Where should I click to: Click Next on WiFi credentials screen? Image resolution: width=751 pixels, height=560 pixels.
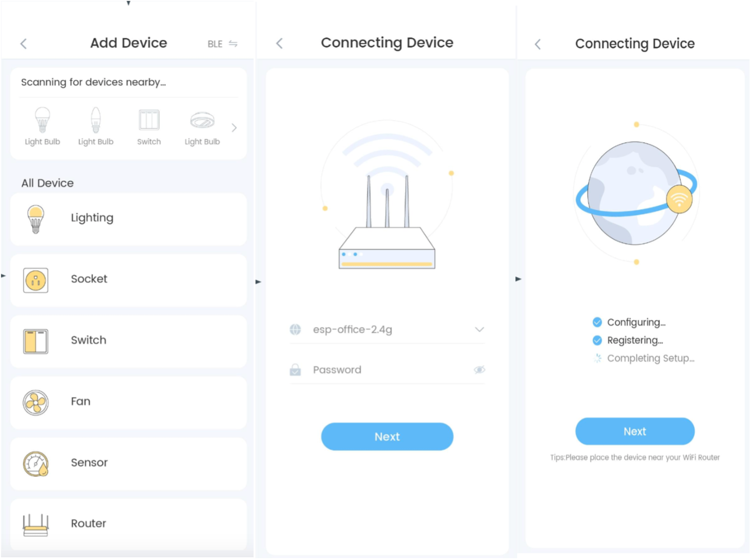386,436
